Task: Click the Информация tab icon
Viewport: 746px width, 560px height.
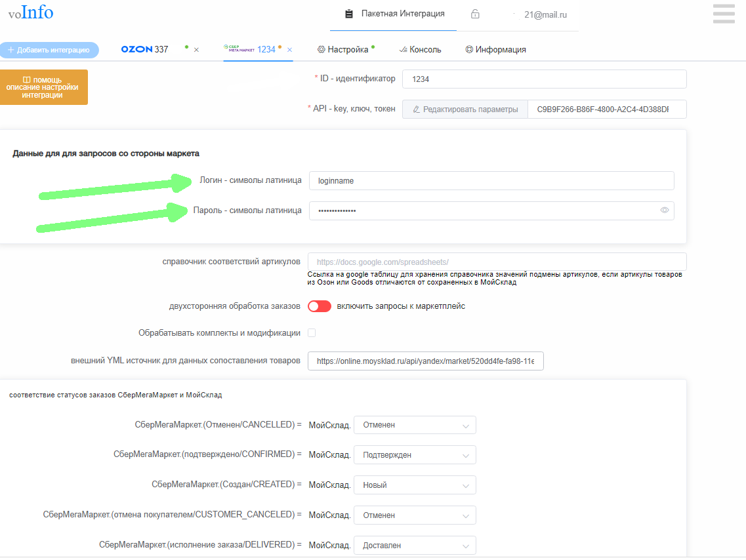Action: [x=469, y=50]
